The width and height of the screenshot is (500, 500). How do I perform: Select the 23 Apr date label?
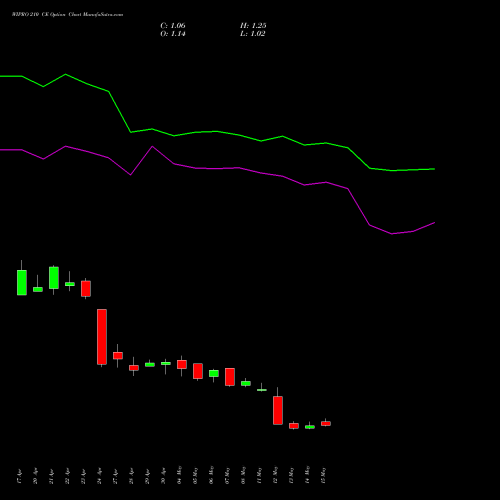pos(84,476)
